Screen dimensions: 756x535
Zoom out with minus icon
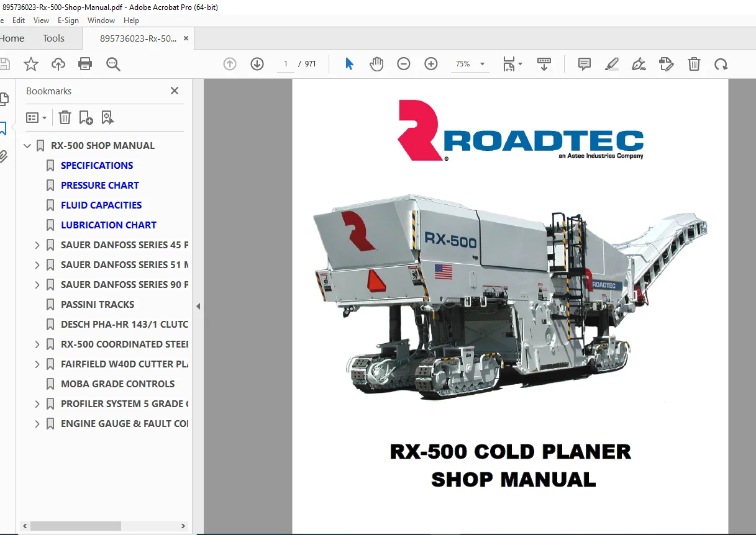pos(404,64)
